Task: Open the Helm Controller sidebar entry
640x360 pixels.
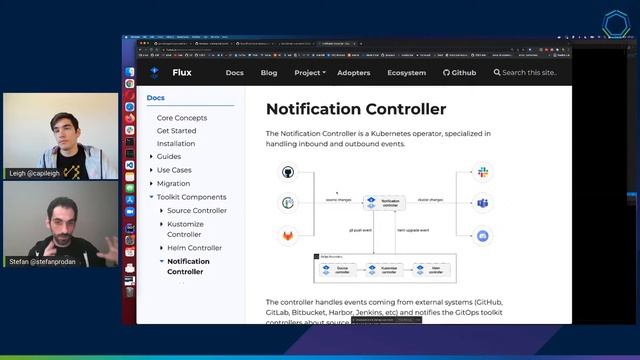Action: pos(194,248)
